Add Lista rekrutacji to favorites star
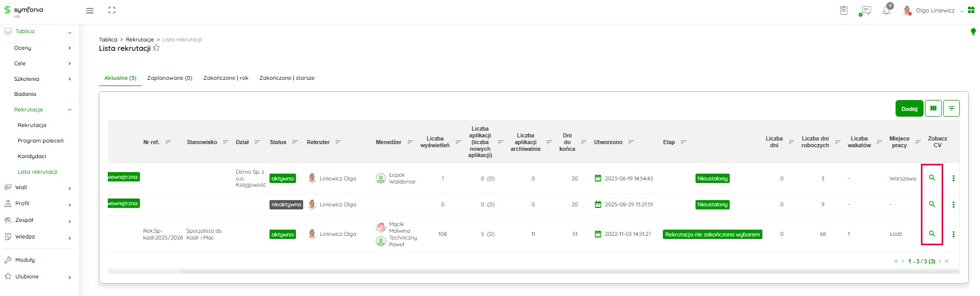The image size is (980, 296). [x=157, y=48]
